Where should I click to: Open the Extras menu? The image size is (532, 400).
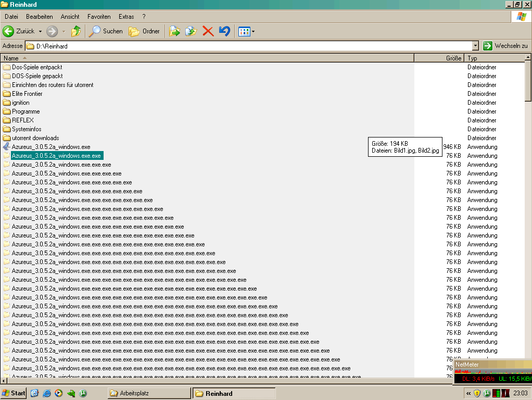coord(126,17)
